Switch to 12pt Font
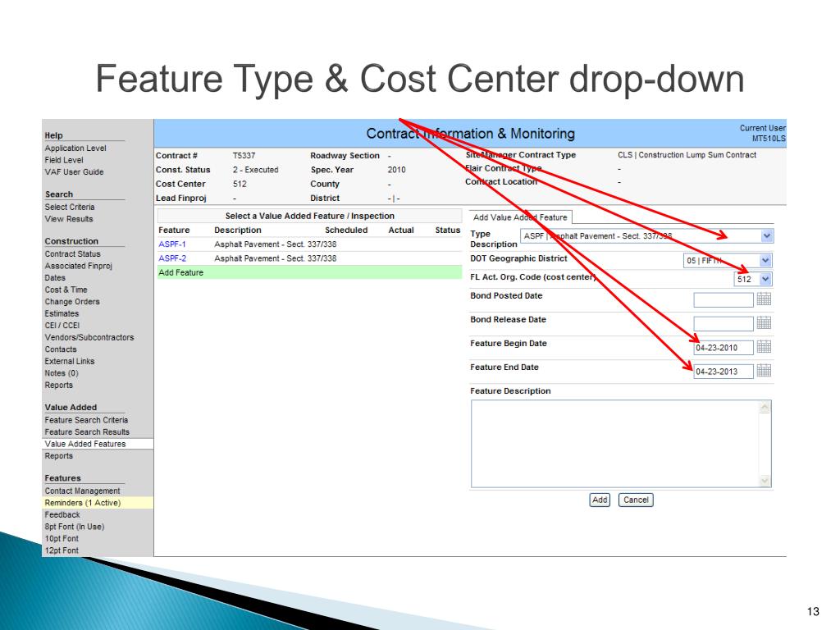 pos(61,550)
